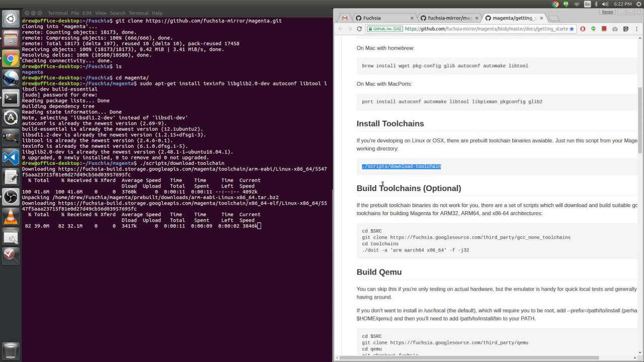The height and width of the screenshot is (362, 644).
Task: Open Files manager from launcher
Action: click(x=11, y=39)
